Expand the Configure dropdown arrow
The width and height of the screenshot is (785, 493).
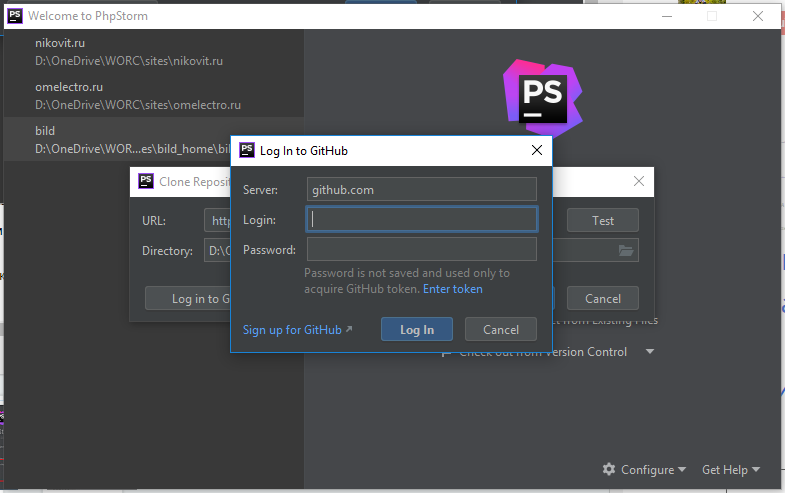pos(682,469)
